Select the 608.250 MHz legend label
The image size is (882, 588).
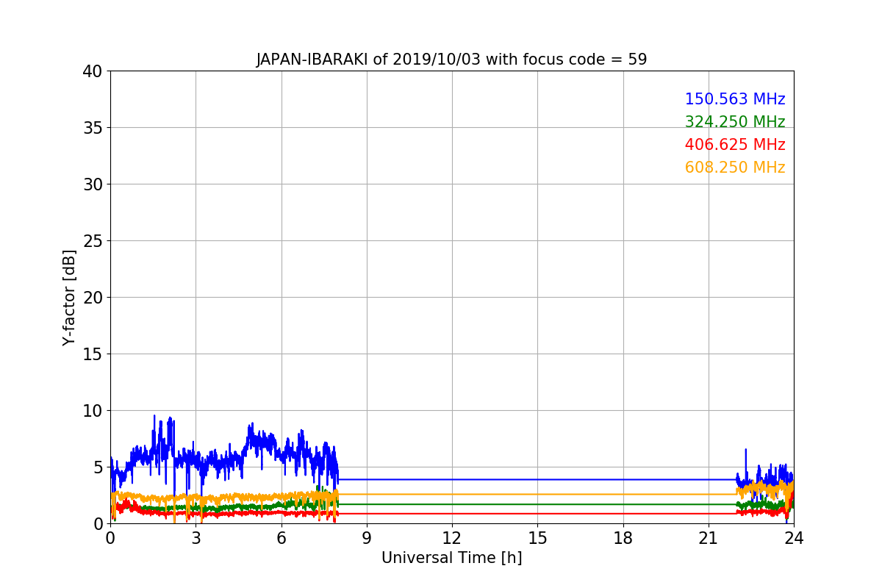point(735,168)
